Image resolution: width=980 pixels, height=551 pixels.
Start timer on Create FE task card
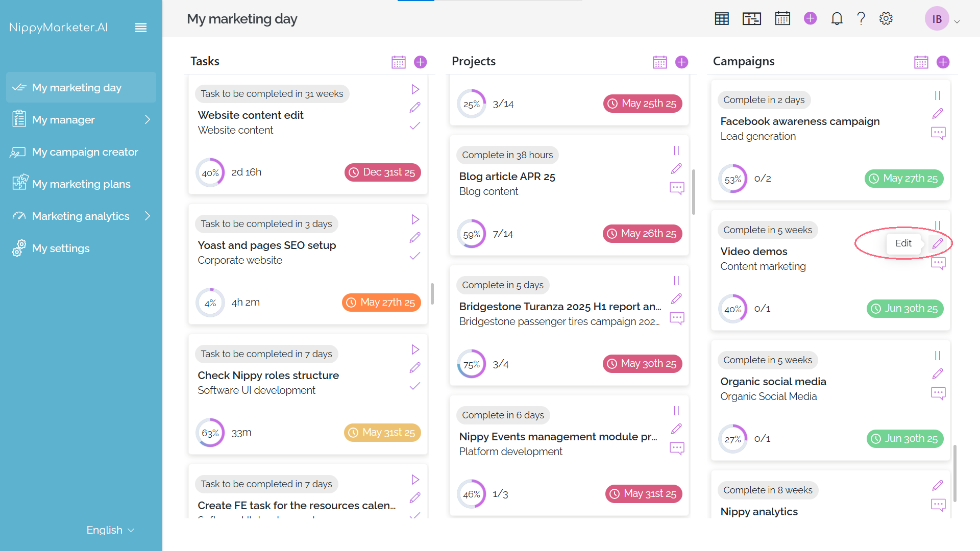point(415,480)
